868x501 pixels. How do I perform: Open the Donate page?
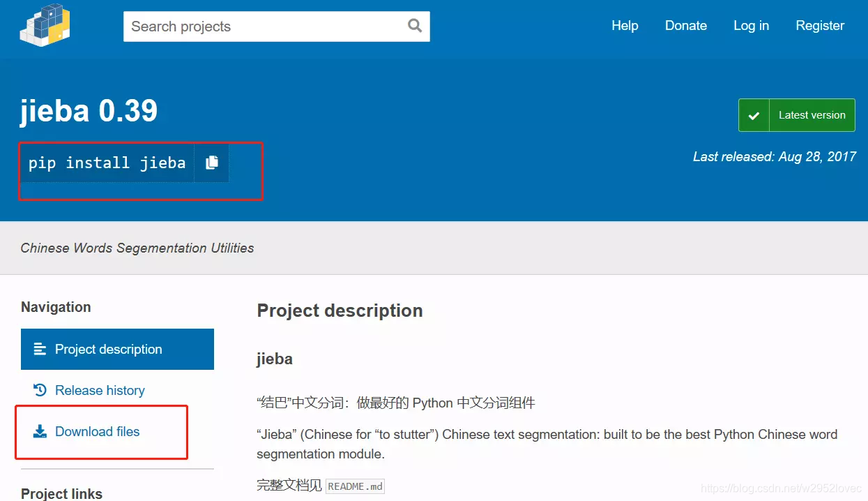[686, 26]
